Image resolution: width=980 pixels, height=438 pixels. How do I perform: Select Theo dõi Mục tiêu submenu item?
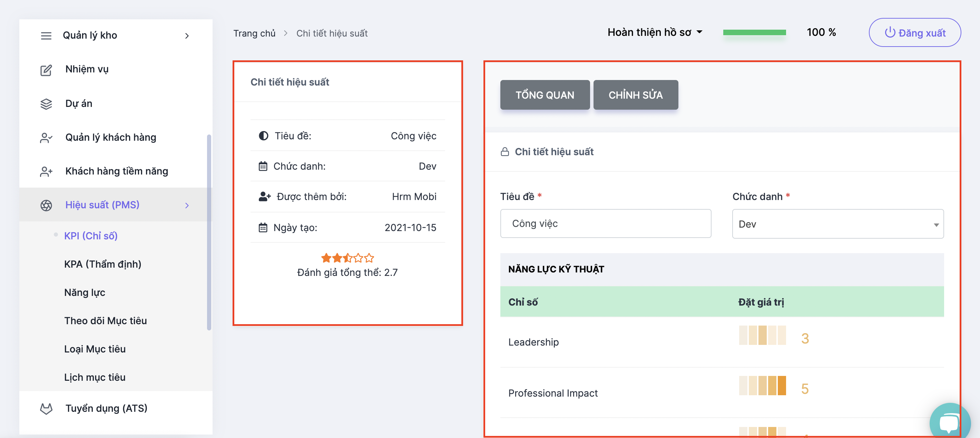coord(105,321)
